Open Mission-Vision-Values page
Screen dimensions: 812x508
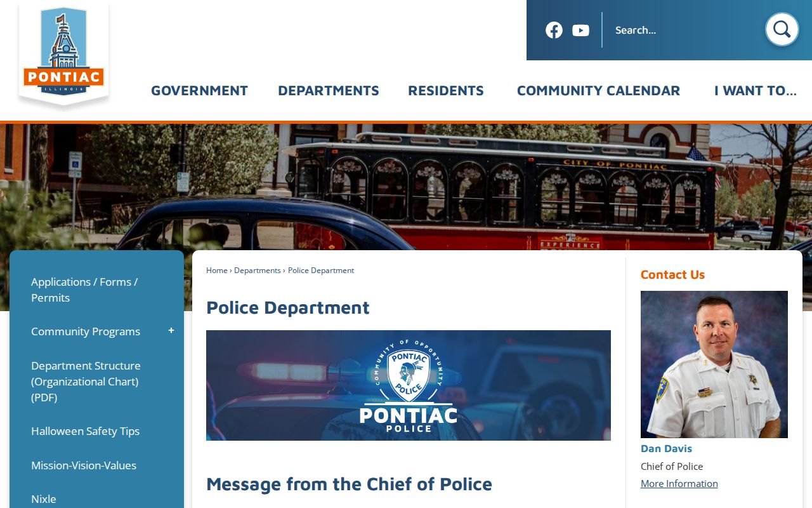(84, 465)
